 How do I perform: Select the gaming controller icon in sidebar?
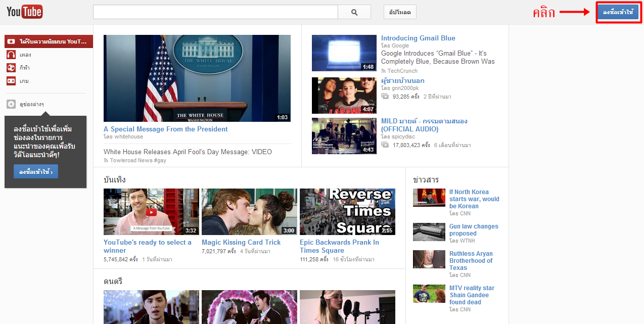click(11, 81)
